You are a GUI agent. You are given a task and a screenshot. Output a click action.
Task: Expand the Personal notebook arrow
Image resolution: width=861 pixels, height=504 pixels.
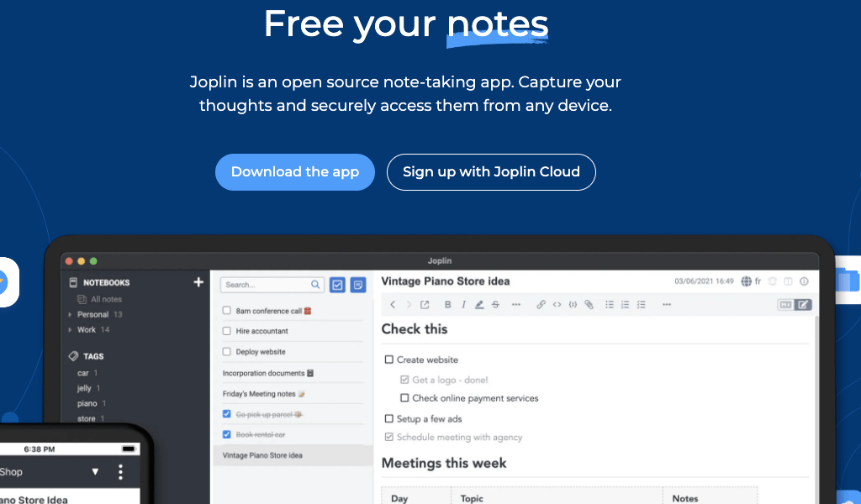click(70, 314)
